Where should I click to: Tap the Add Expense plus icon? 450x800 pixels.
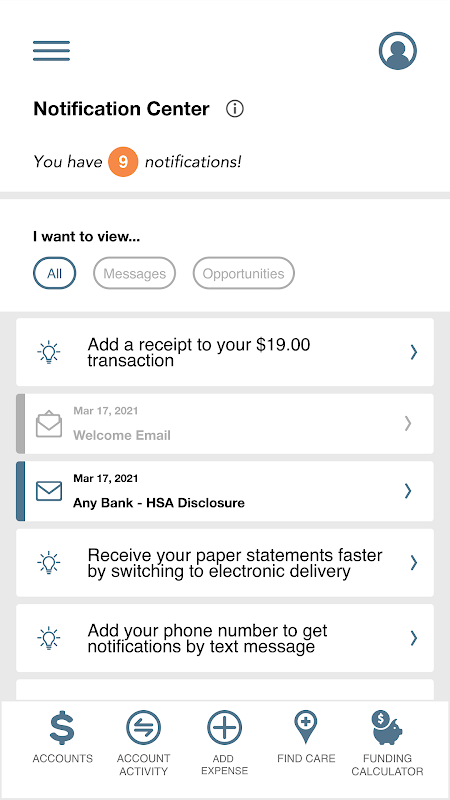coord(224,728)
